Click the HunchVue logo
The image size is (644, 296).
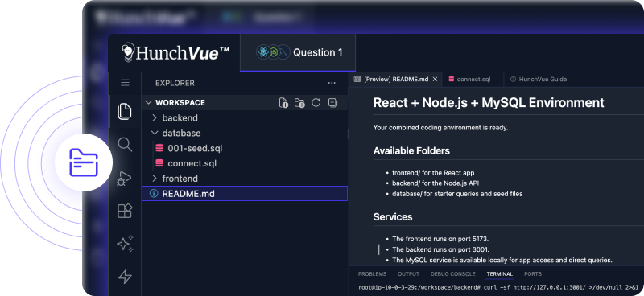click(175, 52)
